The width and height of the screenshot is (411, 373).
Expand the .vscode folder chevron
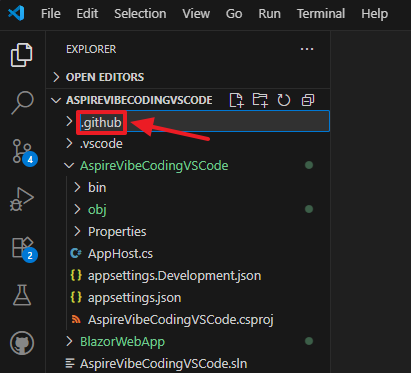tap(69, 143)
